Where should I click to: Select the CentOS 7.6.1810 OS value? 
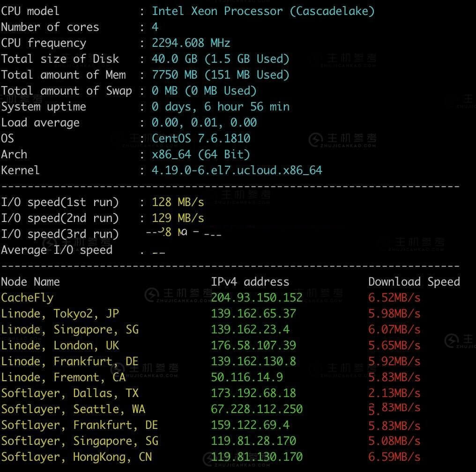pos(201,138)
